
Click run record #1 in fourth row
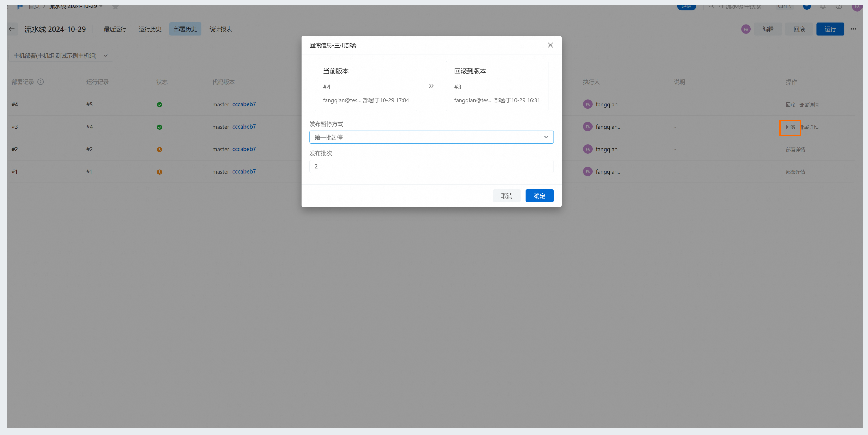(x=89, y=172)
